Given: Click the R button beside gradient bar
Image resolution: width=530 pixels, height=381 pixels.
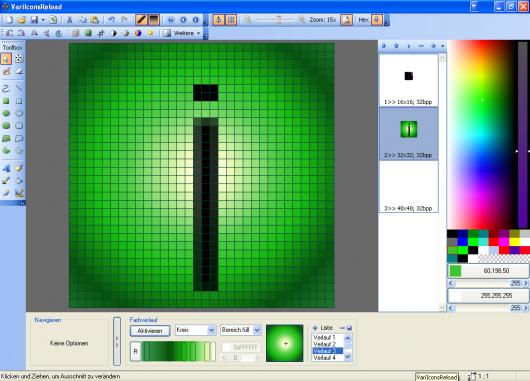Looking at the screenshot, I should coord(135,351).
